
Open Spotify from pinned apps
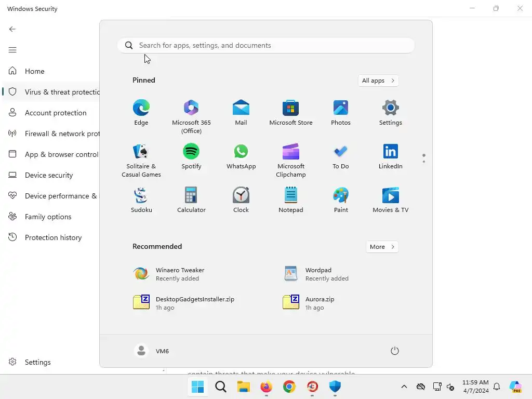pyautogui.click(x=191, y=156)
